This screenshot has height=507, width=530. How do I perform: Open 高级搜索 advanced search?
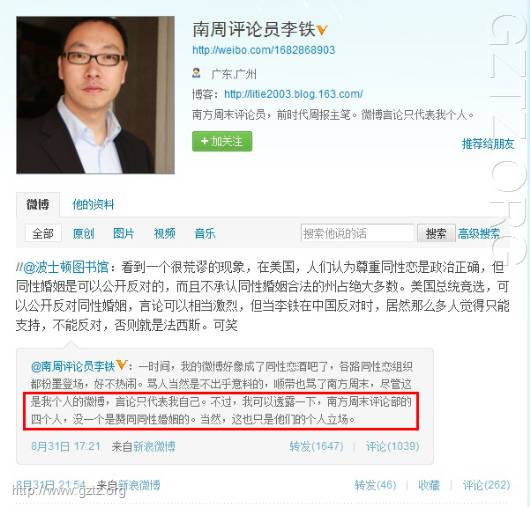(479, 234)
